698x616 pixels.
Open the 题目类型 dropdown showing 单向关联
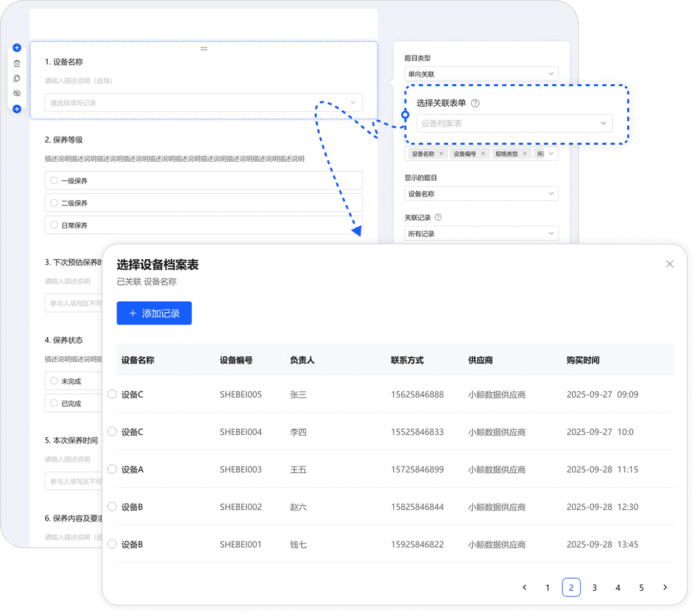click(x=481, y=74)
